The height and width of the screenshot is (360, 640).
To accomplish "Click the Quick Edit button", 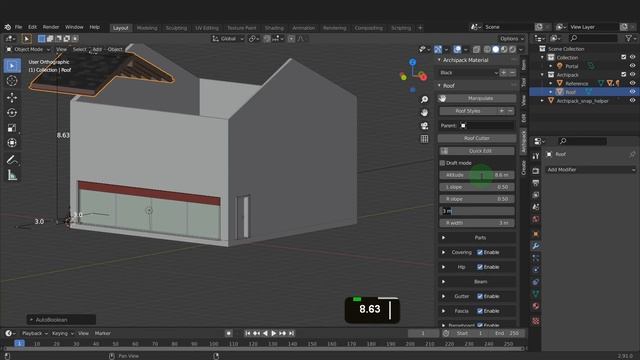I will (477, 151).
